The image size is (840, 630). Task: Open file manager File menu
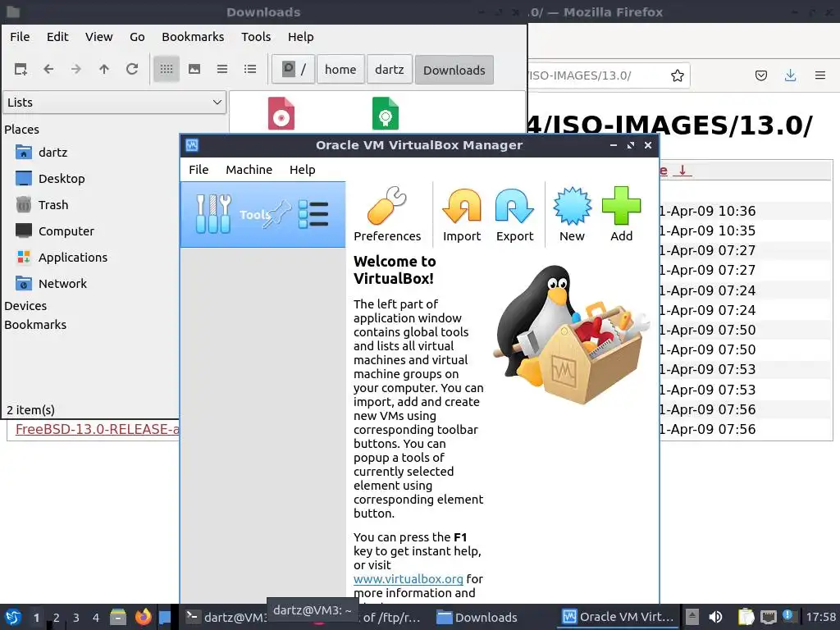[20, 36]
